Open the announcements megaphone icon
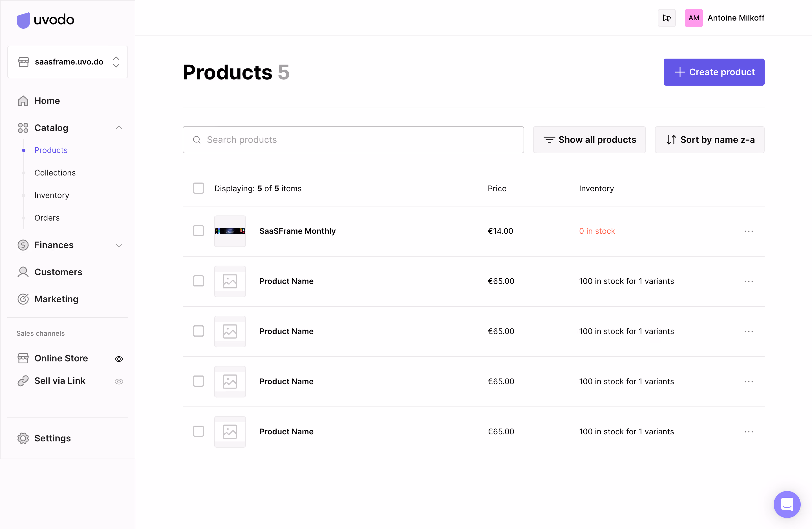The height and width of the screenshot is (529, 812). (667, 18)
